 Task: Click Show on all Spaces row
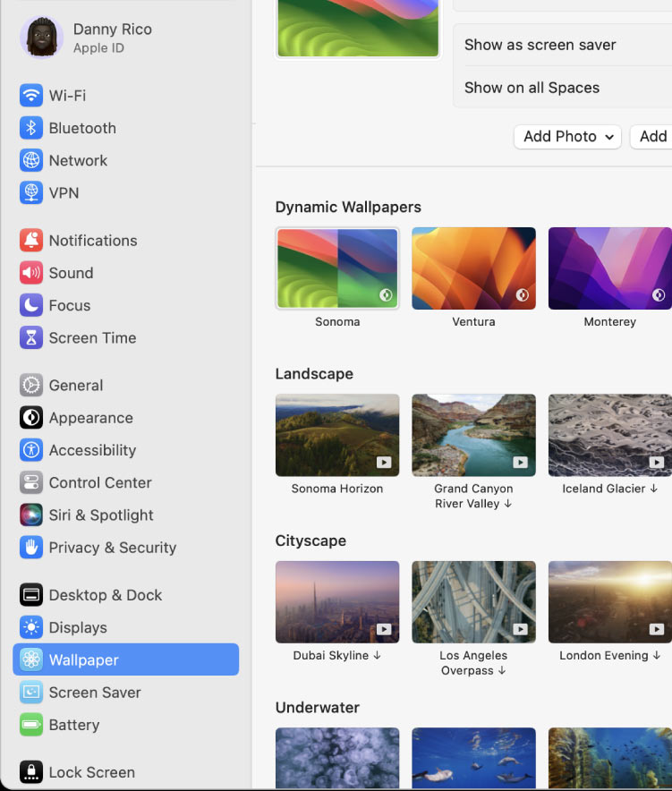pos(563,88)
